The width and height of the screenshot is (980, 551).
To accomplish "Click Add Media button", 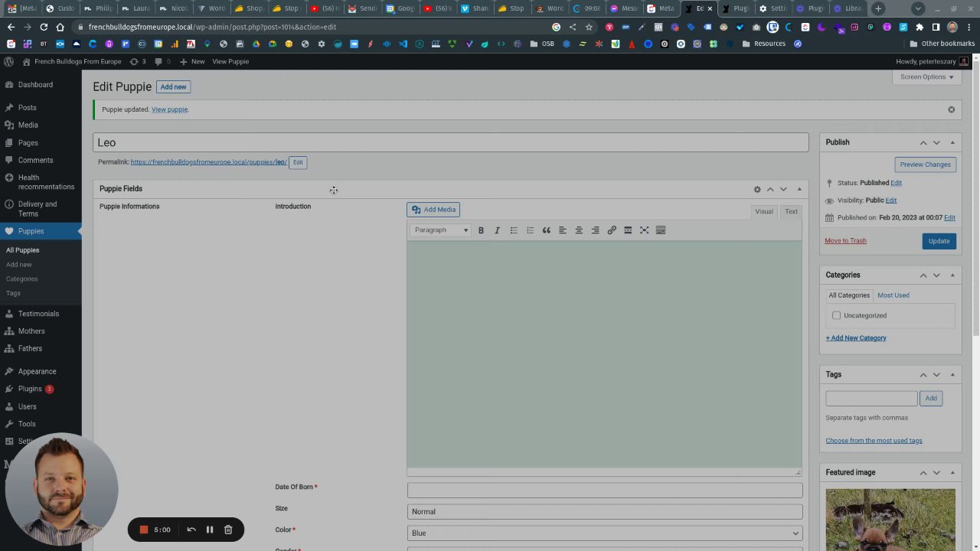I will click(x=433, y=210).
